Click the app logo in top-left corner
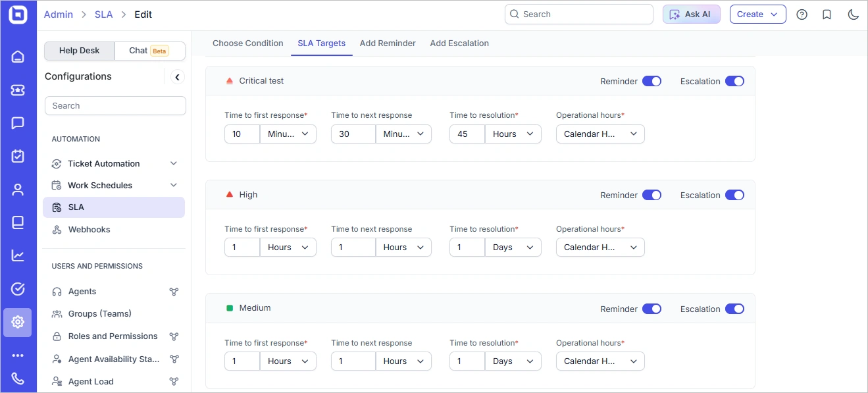 18,14
